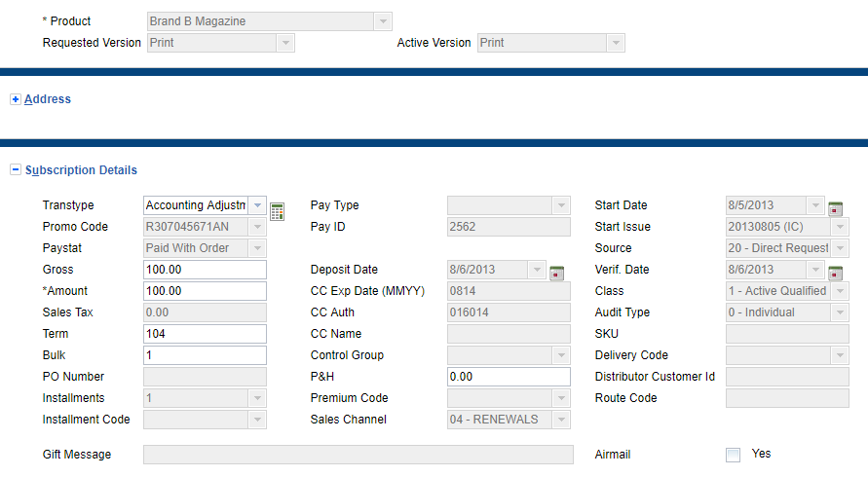This screenshot has height=477, width=868.
Task: Expand the Address section plus icon
Action: point(15,99)
